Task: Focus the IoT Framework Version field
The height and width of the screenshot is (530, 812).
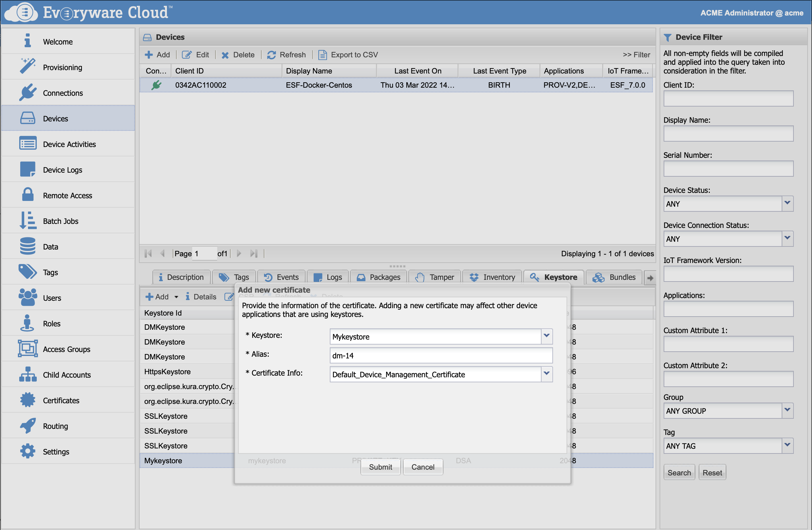Action: (728, 273)
